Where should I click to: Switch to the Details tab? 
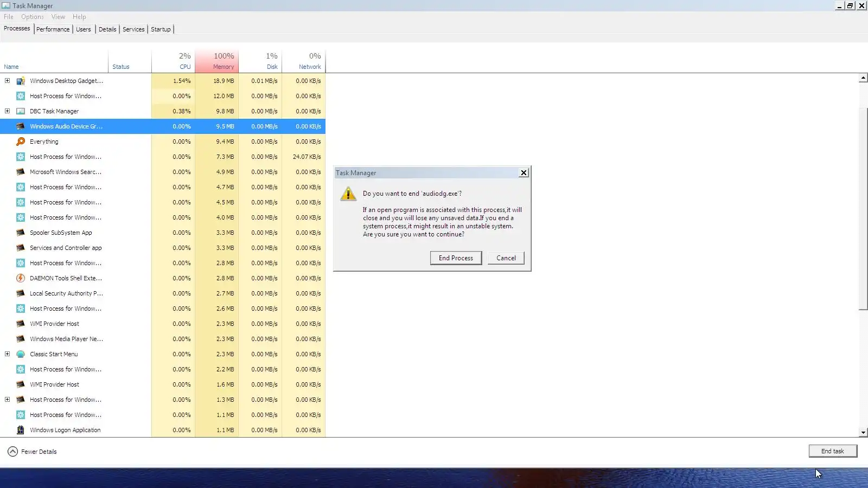107,29
